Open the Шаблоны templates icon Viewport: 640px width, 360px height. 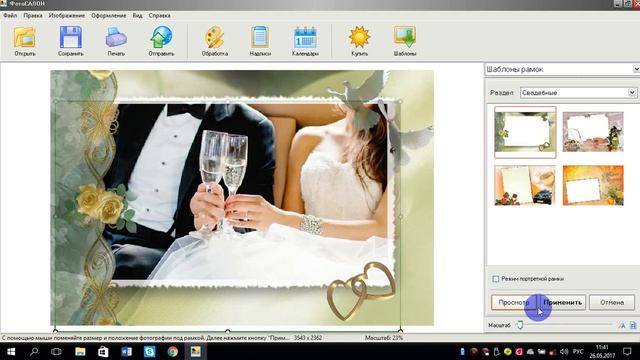coord(404,41)
